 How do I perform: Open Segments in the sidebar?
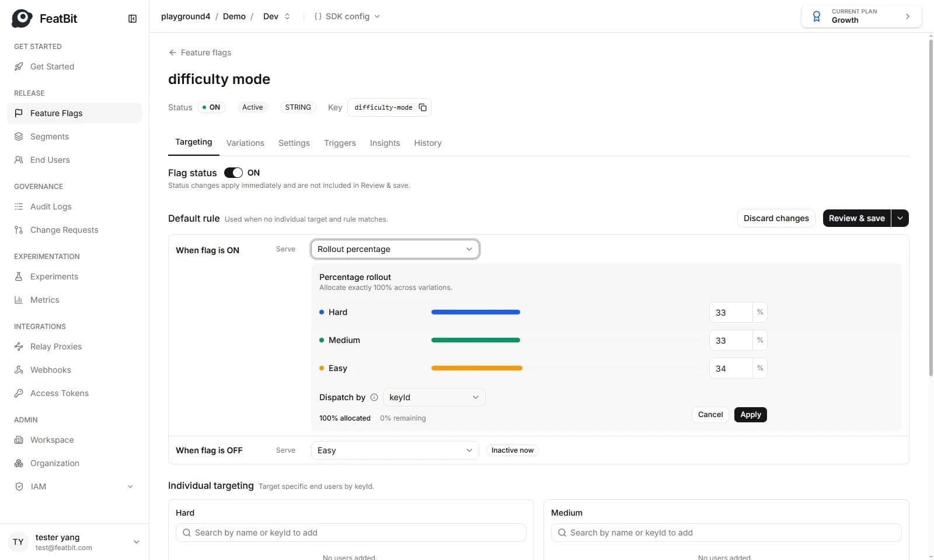click(x=75, y=136)
